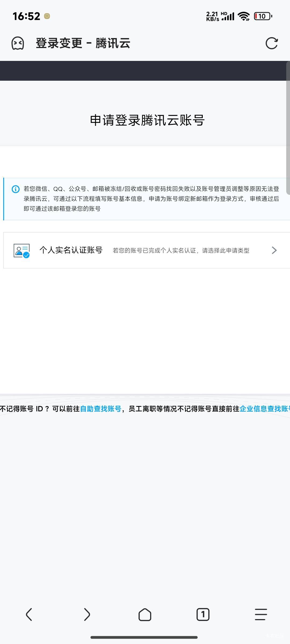Tap the blue info icon in notice
This screenshot has width=290, height=644.
point(16,189)
